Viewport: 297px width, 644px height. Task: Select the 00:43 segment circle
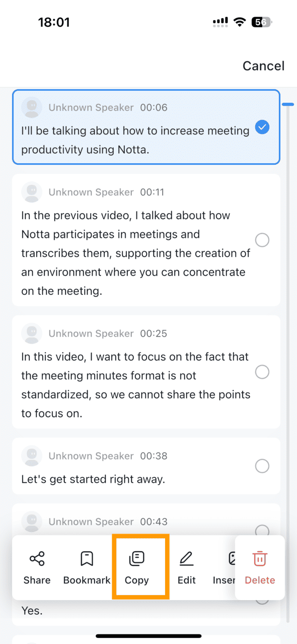click(262, 530)
